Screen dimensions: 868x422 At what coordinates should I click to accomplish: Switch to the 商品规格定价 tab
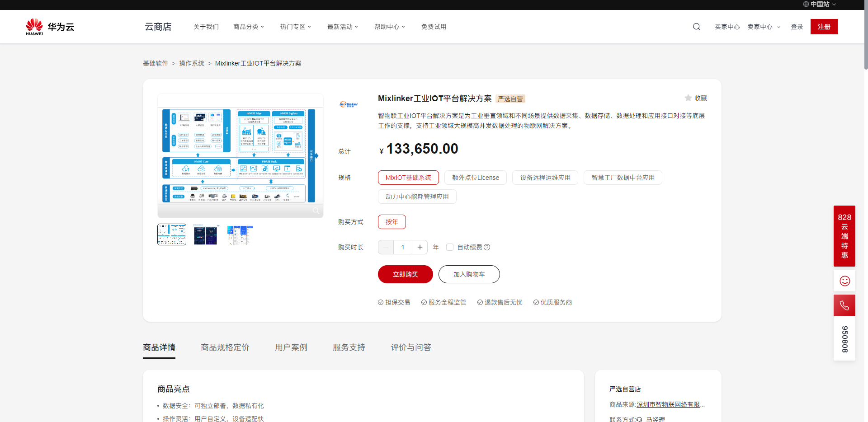[225, 347]
